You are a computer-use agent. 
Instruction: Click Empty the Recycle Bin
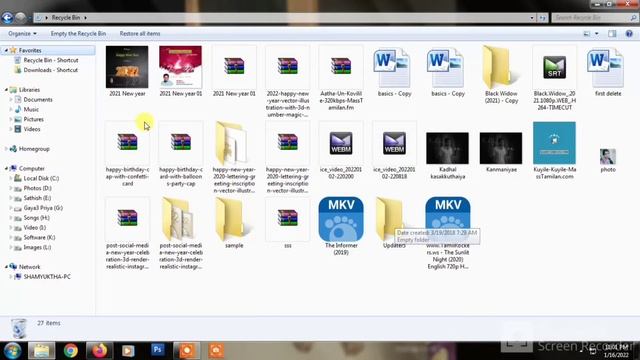click(x=78, y=33)
